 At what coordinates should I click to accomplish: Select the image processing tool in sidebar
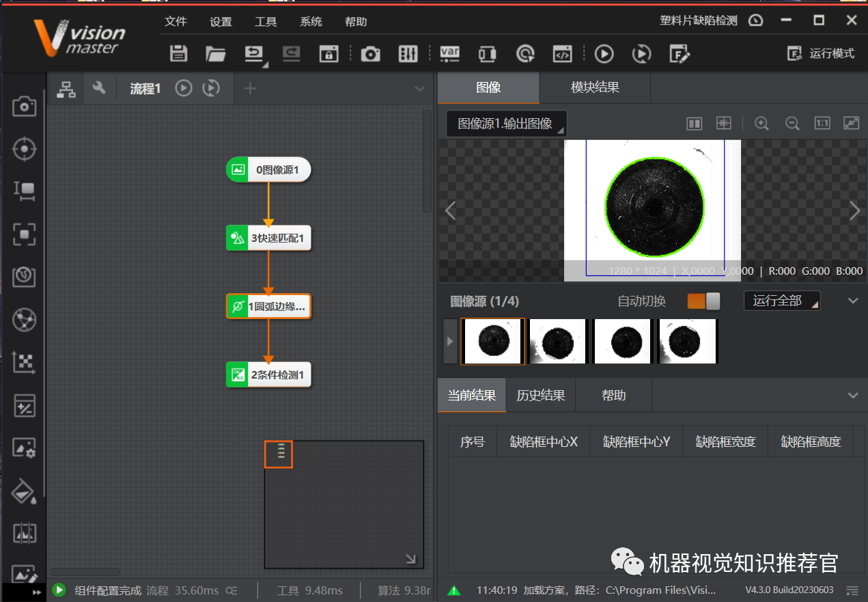[x=25, y=448]
